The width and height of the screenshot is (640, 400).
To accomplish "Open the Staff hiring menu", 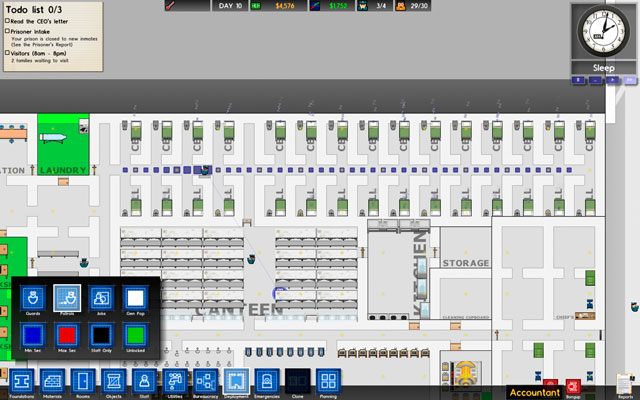I will pyautogui.click(x=144, y=381).
